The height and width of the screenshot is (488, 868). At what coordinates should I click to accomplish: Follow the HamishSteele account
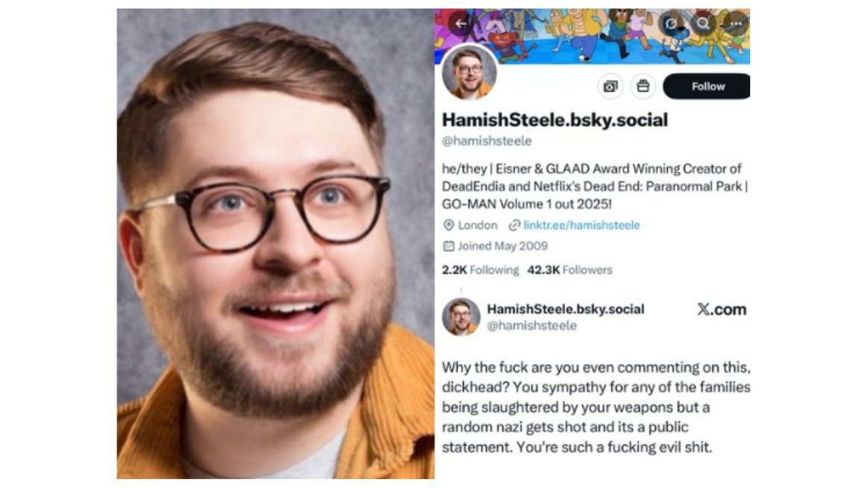707,87
